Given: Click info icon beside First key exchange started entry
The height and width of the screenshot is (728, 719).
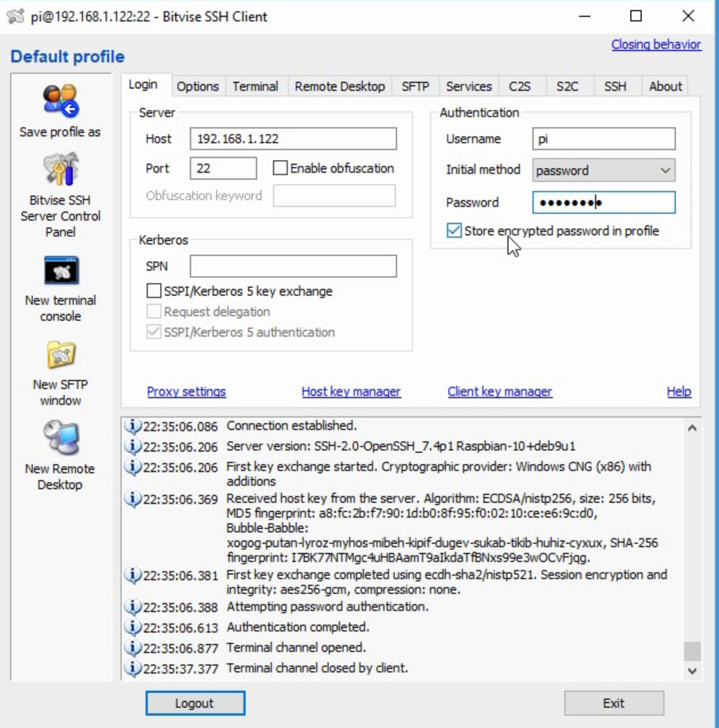Looking at the screenshot, I should pyautogui.click(x=133, y=467).
